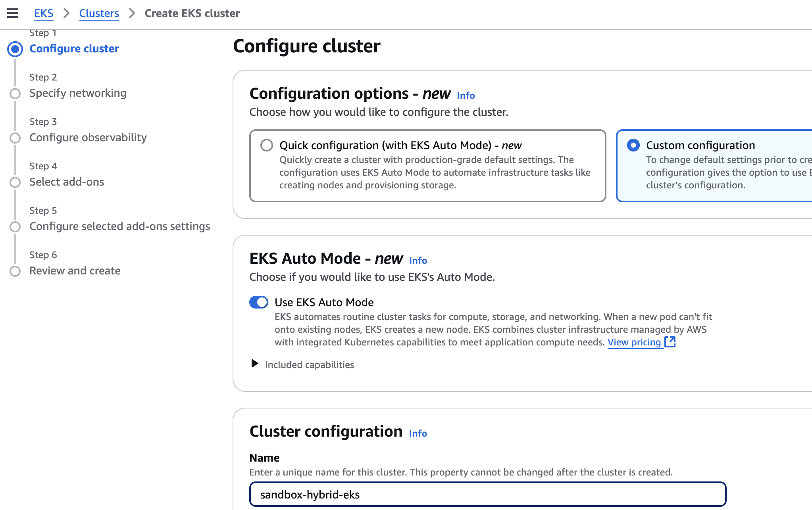The image size is (812, 510).
Task: Click the Step 1 Configure cluster progress circle
Action: point(15,49)
